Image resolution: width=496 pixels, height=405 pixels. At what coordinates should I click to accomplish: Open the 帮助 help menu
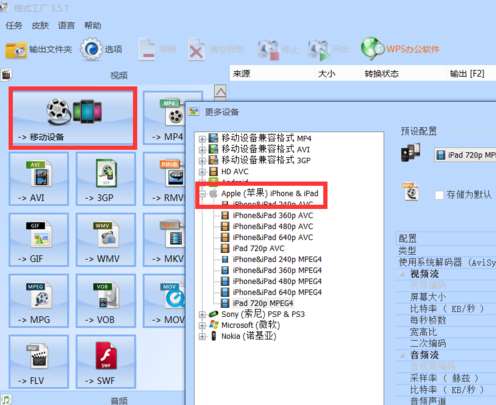92,25
